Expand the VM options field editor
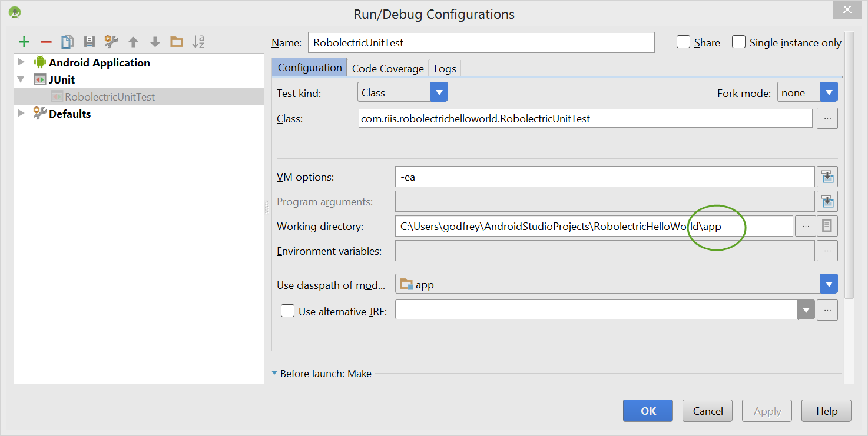Viewport: 868px width, 436px height. 827,177
